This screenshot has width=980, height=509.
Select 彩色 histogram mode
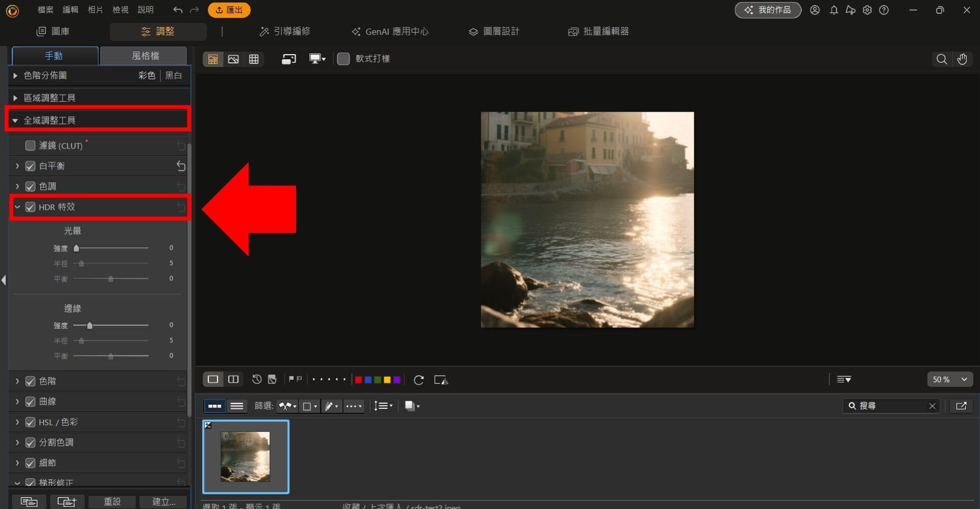147,76
